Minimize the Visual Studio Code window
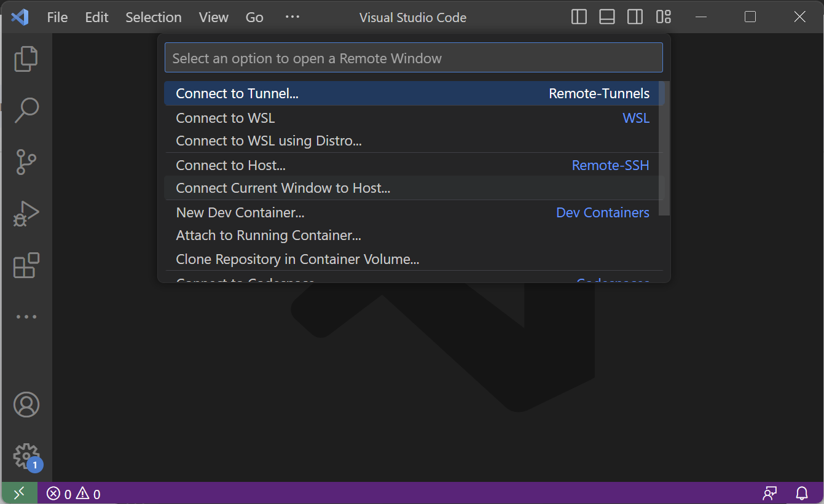The image size is (824, 504). point(701,17)
